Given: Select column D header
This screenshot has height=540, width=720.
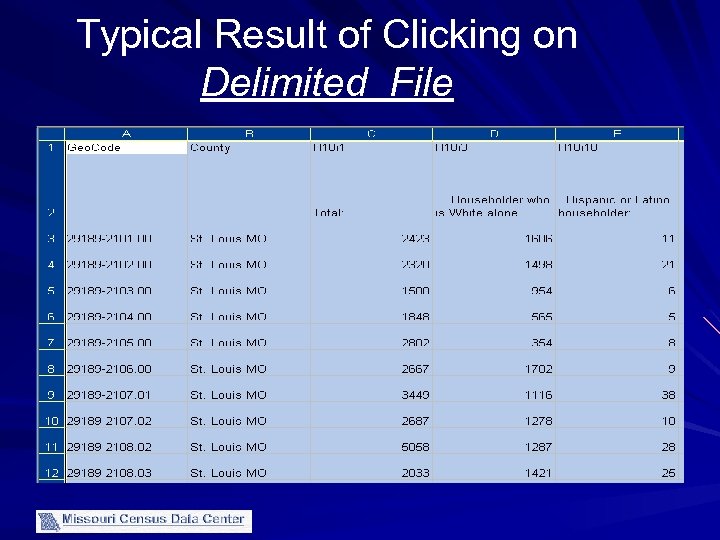Looking at the screenshot, I should coord(494,134).
